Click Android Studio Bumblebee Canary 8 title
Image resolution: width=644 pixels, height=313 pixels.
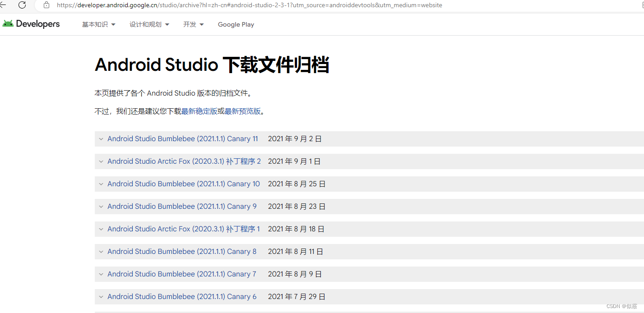[x=182, y=252]
